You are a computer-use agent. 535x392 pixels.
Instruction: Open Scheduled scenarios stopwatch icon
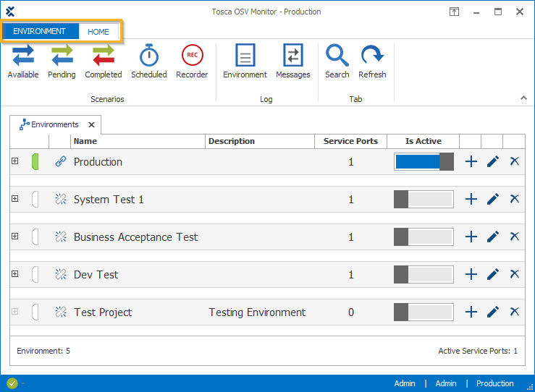pos(149,61)
